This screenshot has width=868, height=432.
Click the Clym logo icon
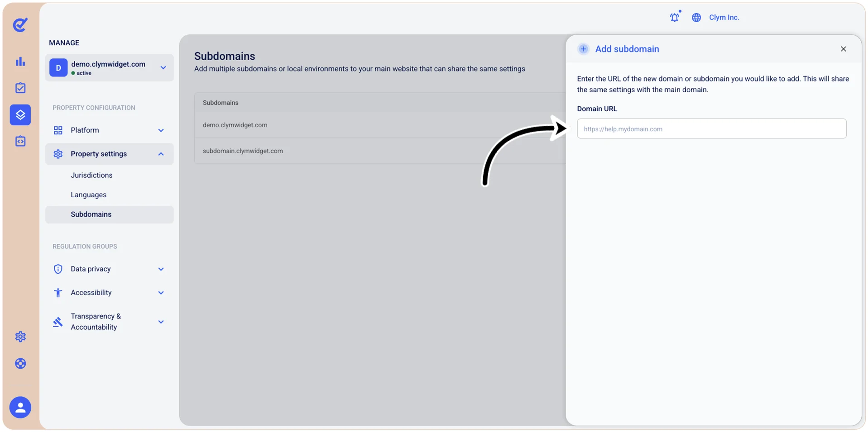[x=20, y=25]
